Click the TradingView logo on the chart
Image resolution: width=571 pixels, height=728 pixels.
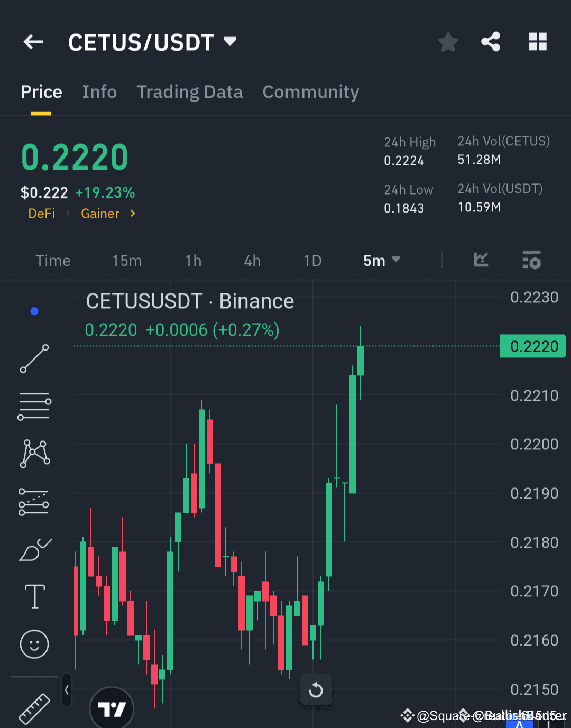(112, 708)
